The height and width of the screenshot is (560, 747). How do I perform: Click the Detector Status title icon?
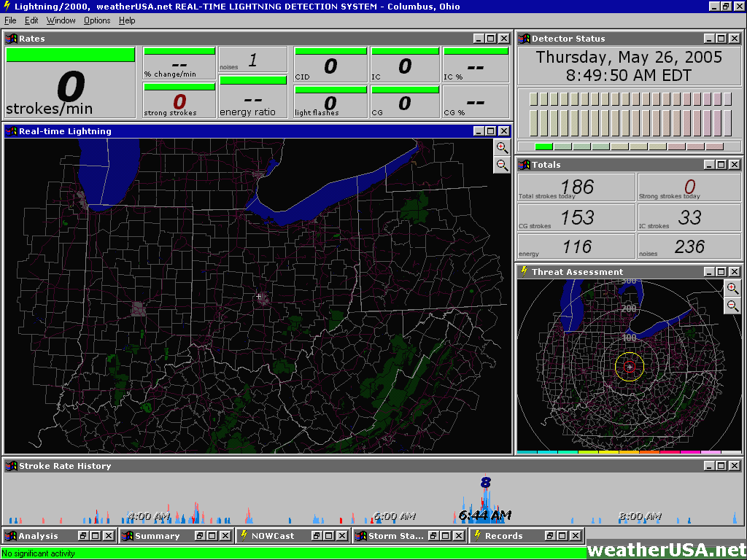[x=524, y=39]
